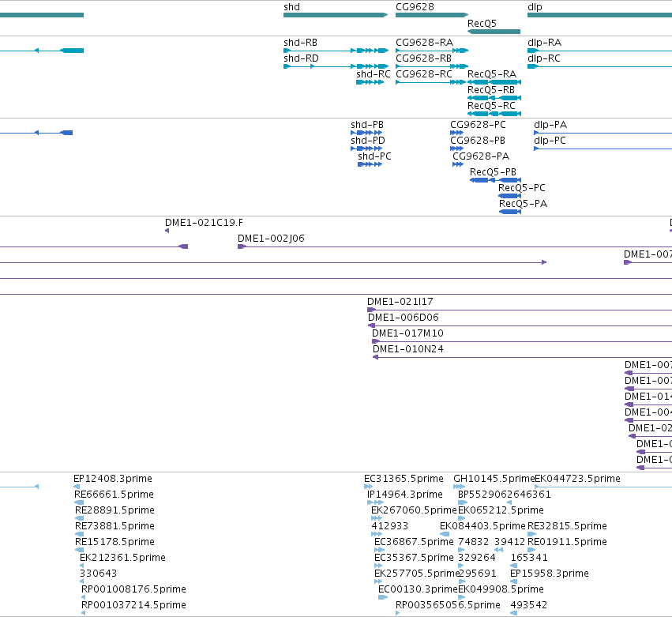Select the RecQ5-RB transcript
Viewport: 672px width, 617px height.
[494, 98]
